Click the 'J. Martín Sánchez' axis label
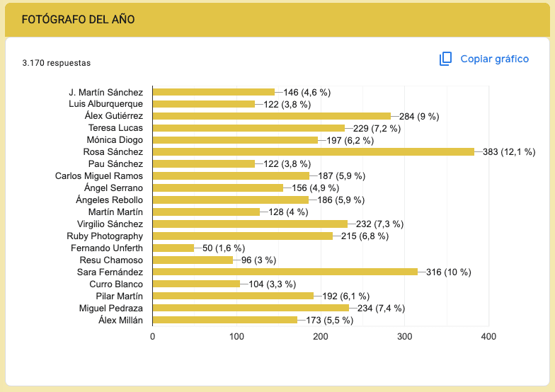The width and height of the screenshot is (555, 392). (105, 92)
